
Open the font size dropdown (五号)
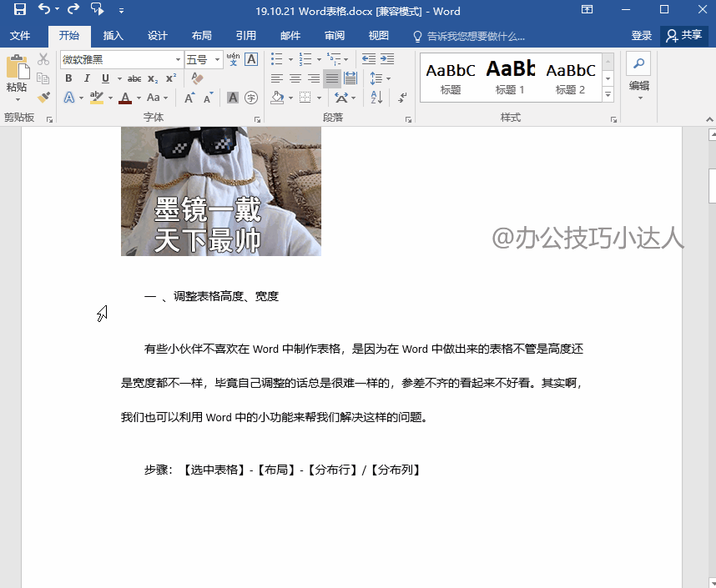(x=217, y=60)
